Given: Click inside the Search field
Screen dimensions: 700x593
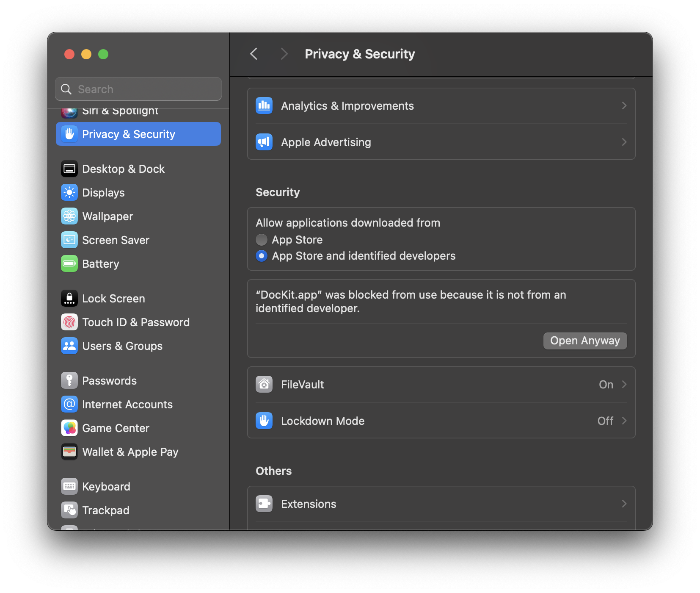Looking at the screenshot, I should click(138, 89).
